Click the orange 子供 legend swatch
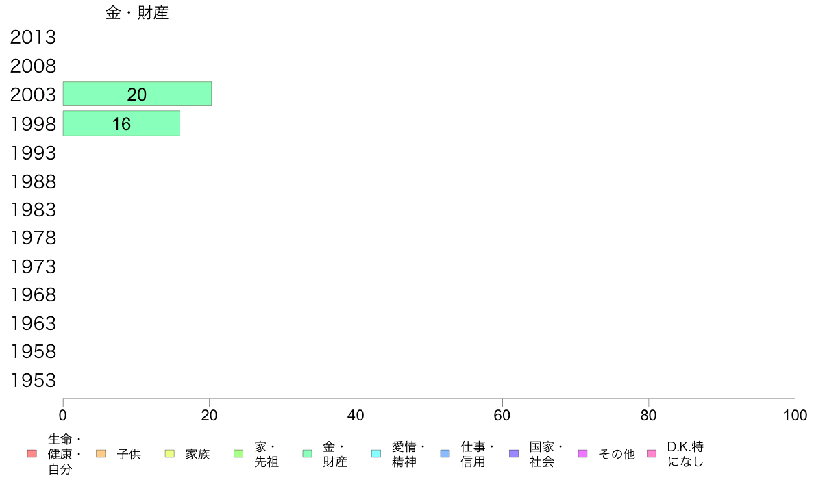814x504 pixels. click(x=101, y=454)
